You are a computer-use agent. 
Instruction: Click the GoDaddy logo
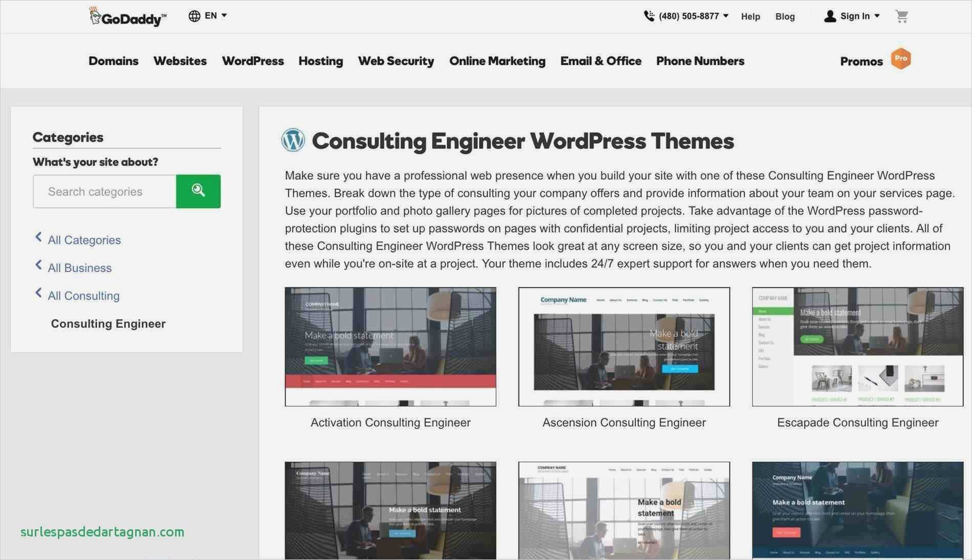127,17
